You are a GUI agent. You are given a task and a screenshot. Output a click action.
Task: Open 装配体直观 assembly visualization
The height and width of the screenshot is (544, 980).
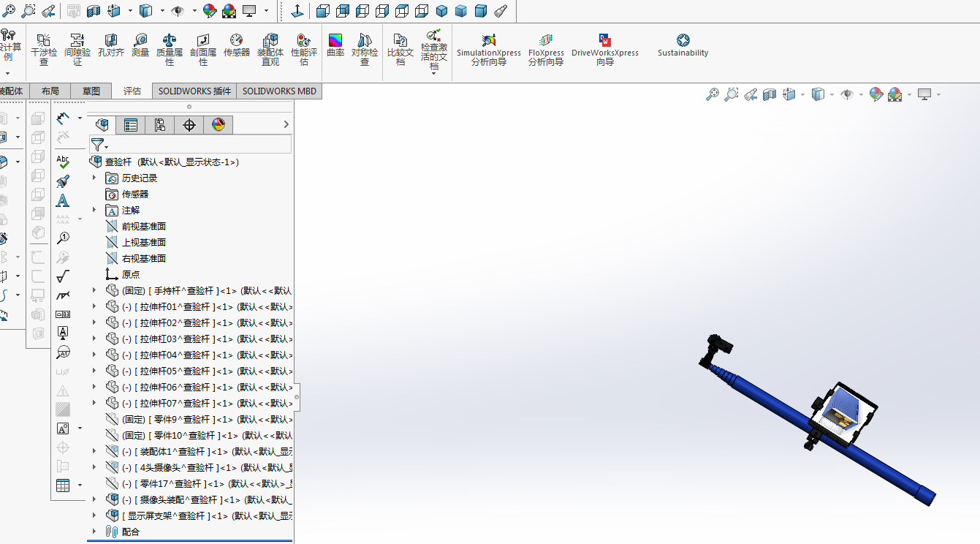(270, 49)
